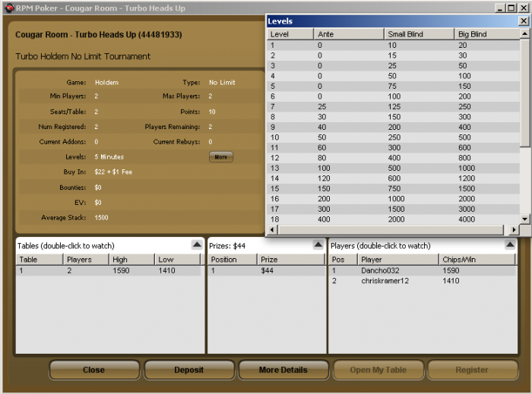Screen dimensions: 532x394
Task: Select level 10 row with big blind 500
Action: click(x=394, y=137)
